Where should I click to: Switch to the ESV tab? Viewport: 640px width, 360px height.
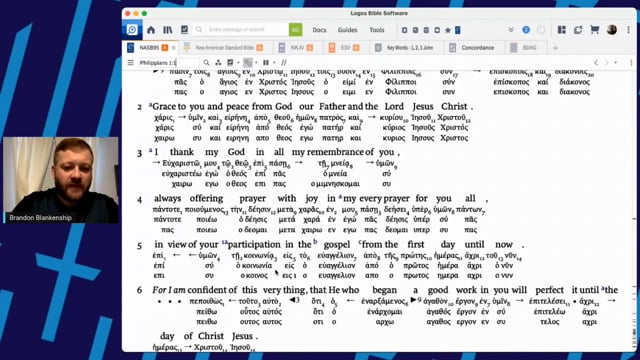[x=345, y=48]
